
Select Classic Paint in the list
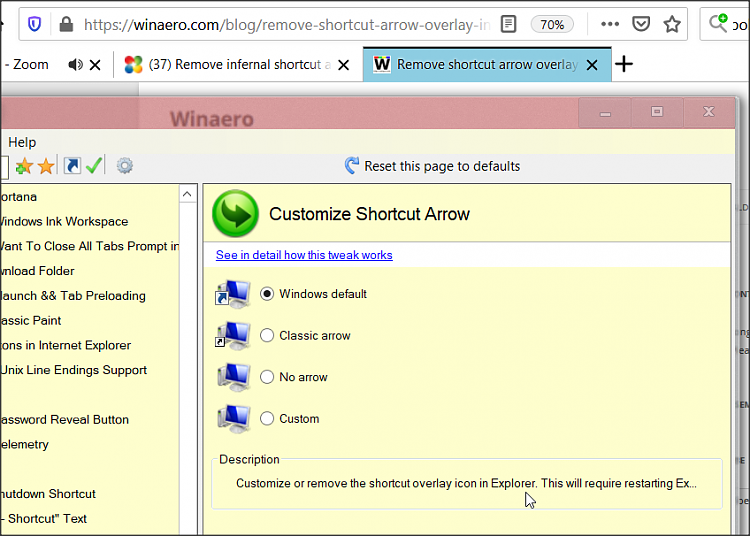tap(31, 320)
